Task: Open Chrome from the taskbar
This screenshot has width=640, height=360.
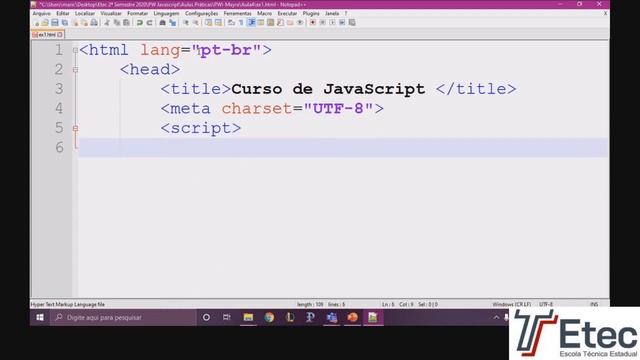Action: 269,317
